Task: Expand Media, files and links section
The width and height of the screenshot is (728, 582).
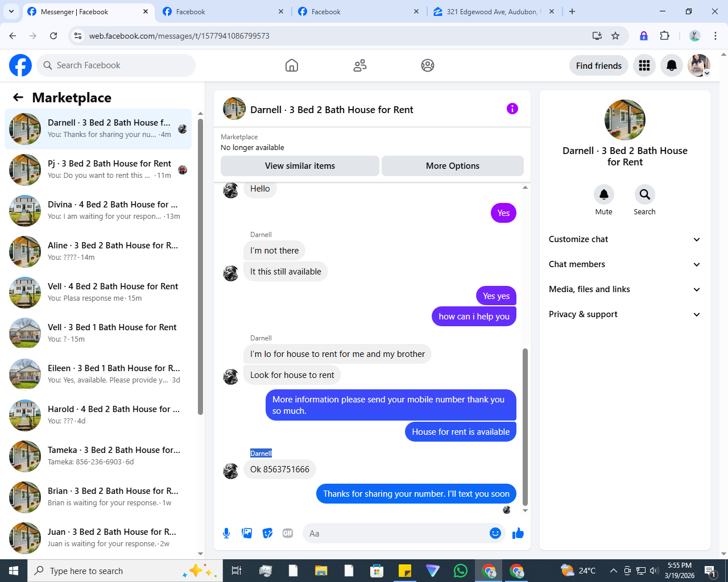Action: (624, 289)
